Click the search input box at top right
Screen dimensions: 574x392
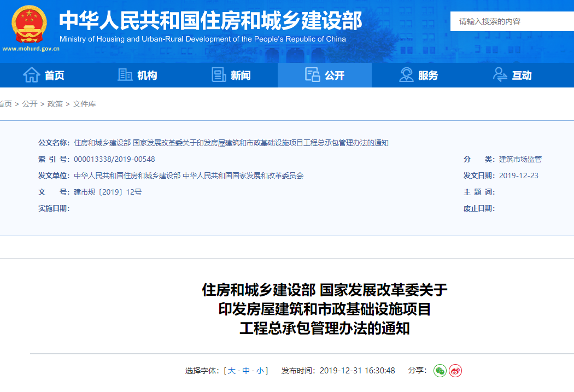pyautogui.click(x=508, y=21)
